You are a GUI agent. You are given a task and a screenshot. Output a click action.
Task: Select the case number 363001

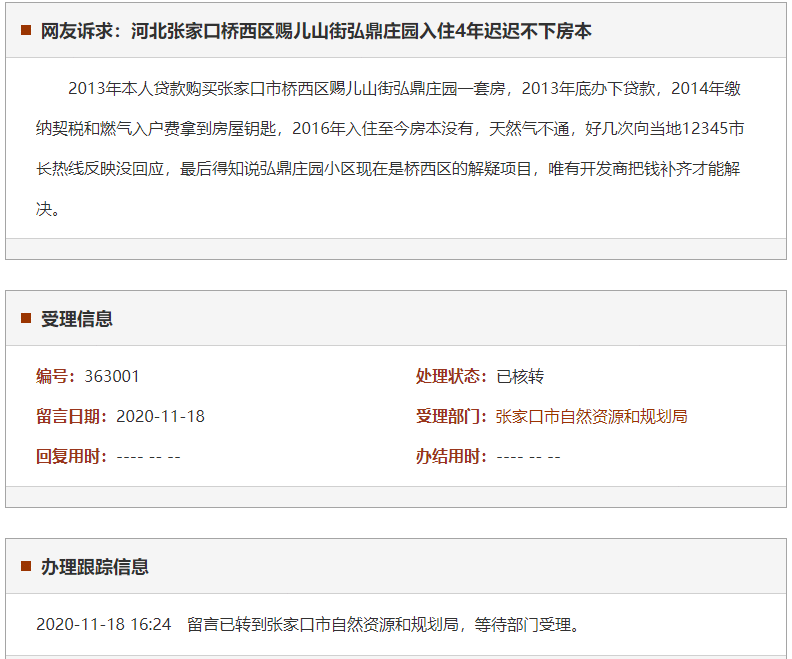pos(112,376)
